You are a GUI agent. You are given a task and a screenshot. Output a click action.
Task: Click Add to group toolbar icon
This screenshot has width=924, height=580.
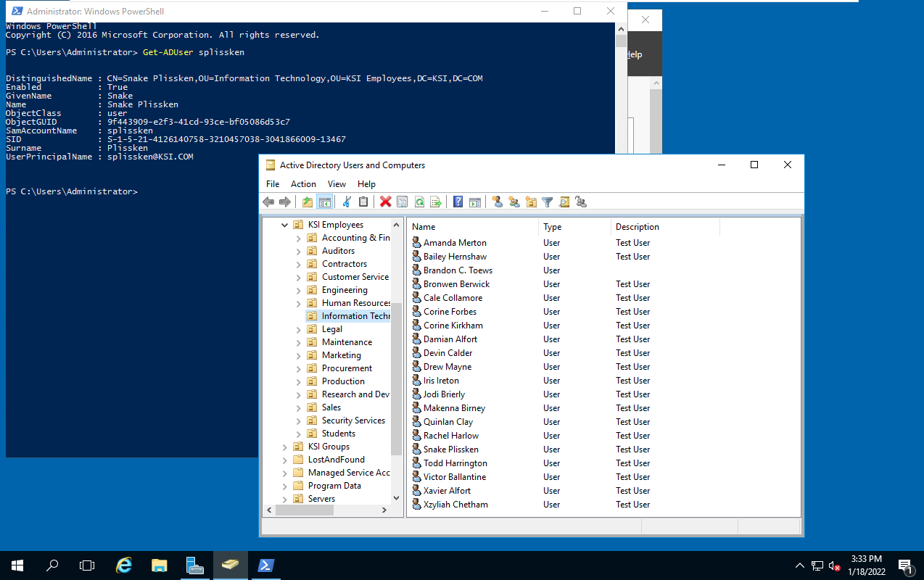581,202
